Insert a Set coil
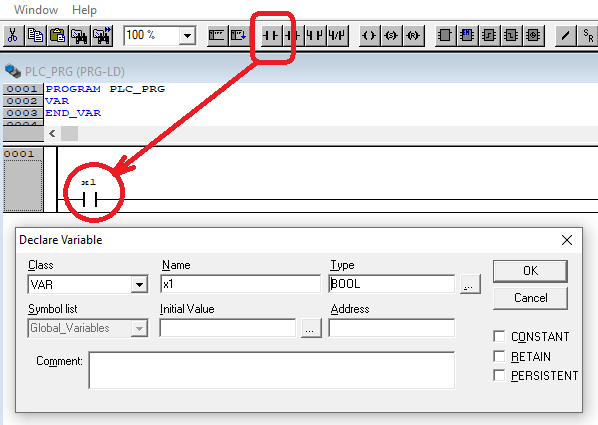598x425 pixels. coord(391,36)
